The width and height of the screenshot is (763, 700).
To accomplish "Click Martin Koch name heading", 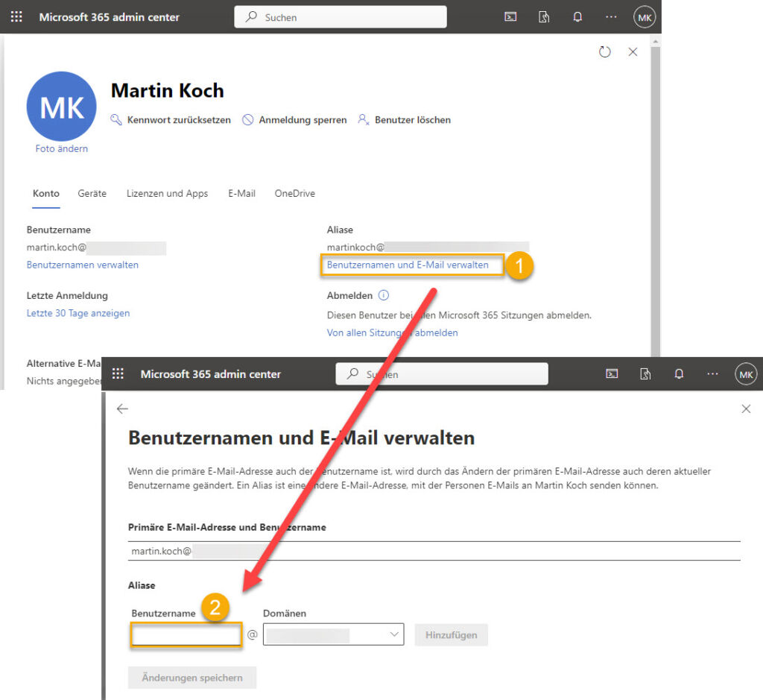I will (168, 90).
